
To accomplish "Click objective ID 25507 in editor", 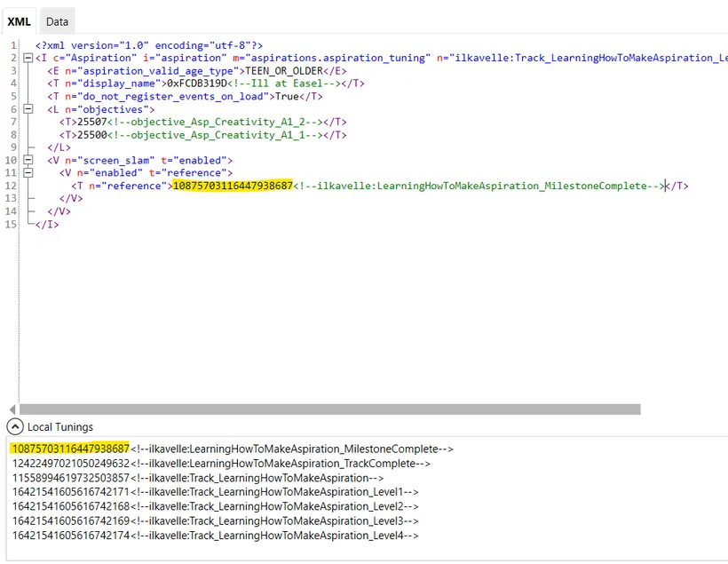I will pos(91,123).
